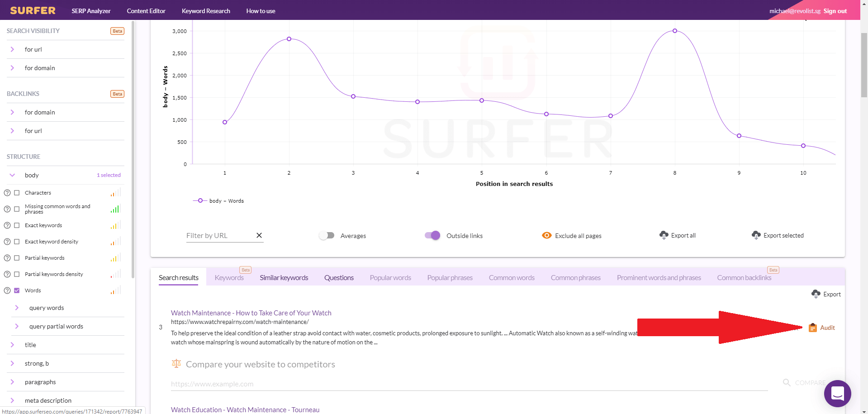Click the Surfer logo

coord(33,10)
